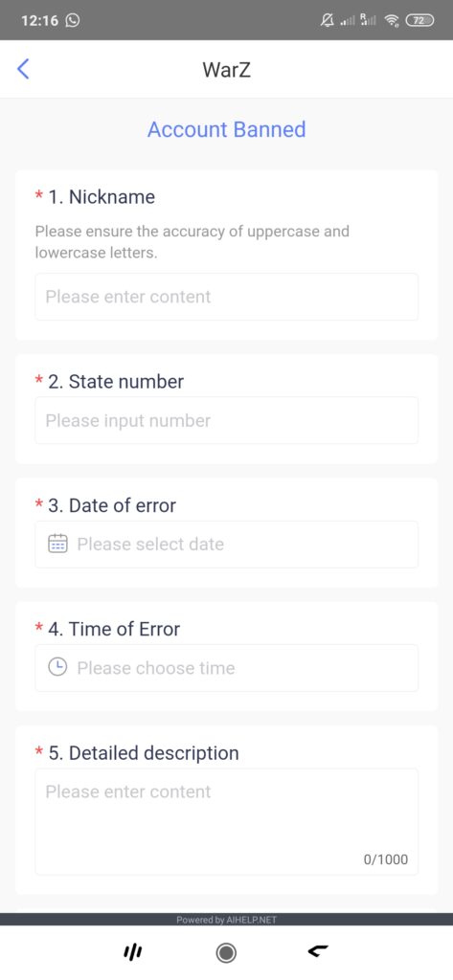Tap the WhatsApp status bar icon

[x=73, y=21]
